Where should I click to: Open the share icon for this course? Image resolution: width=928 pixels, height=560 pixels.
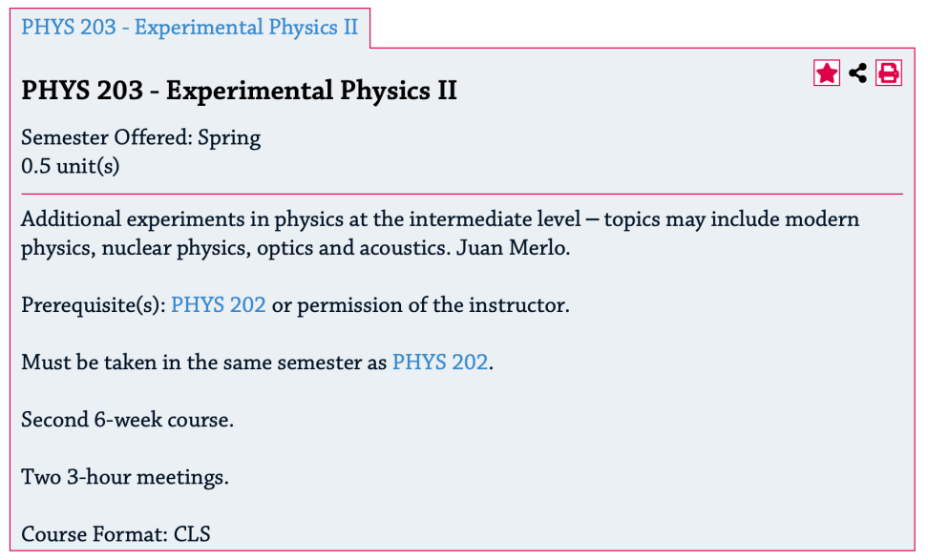tap(857, 73)
